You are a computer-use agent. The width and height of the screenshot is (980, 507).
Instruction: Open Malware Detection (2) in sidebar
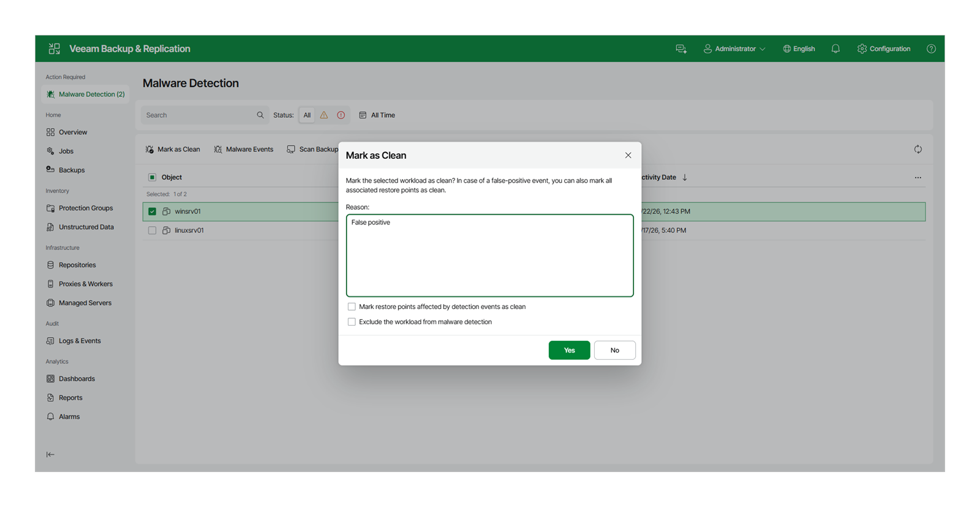tap(85, 94)
